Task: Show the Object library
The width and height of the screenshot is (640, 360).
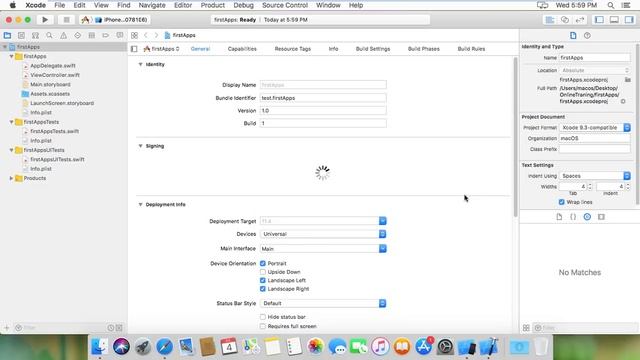Action: click(x=587, y=217)
